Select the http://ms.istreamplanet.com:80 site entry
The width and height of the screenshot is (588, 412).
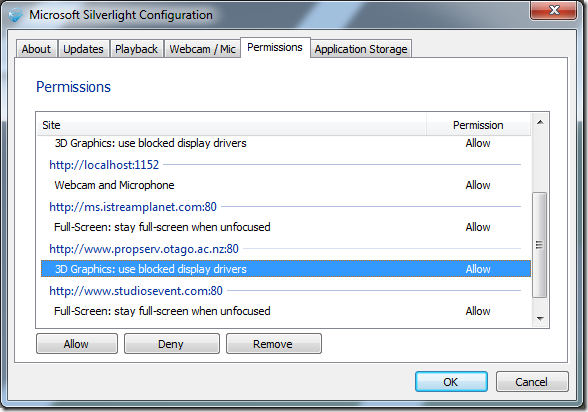pyautogui.click(x=133, y=207)
